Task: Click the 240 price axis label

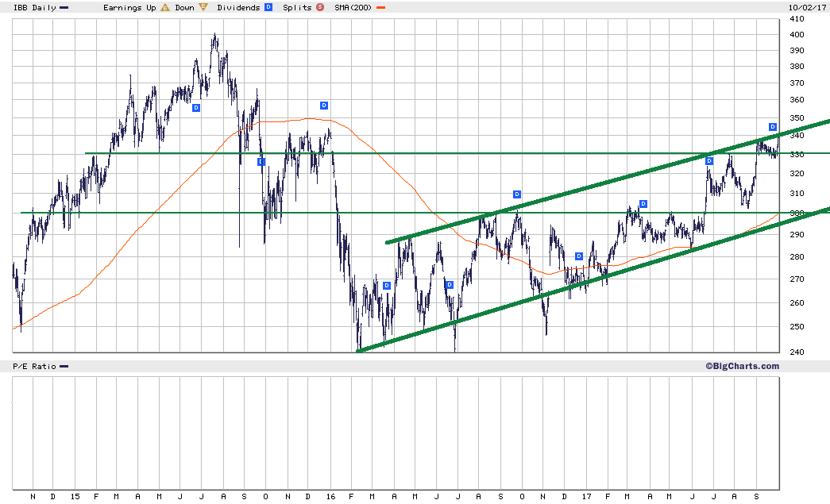Action: point(797,352)
